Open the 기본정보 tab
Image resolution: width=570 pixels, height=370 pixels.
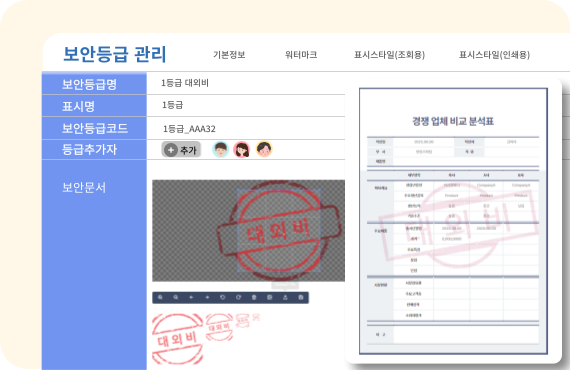point(229,55)
